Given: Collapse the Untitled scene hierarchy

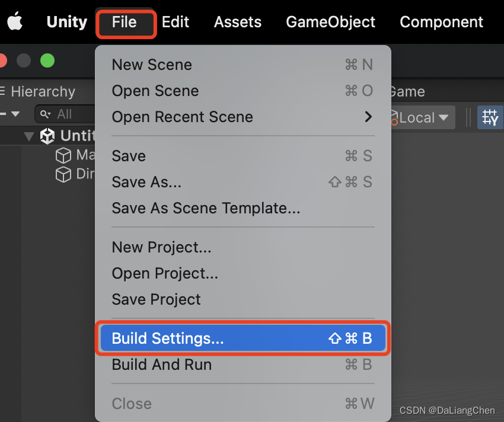Looking at the screenshot, I should 28,136.
